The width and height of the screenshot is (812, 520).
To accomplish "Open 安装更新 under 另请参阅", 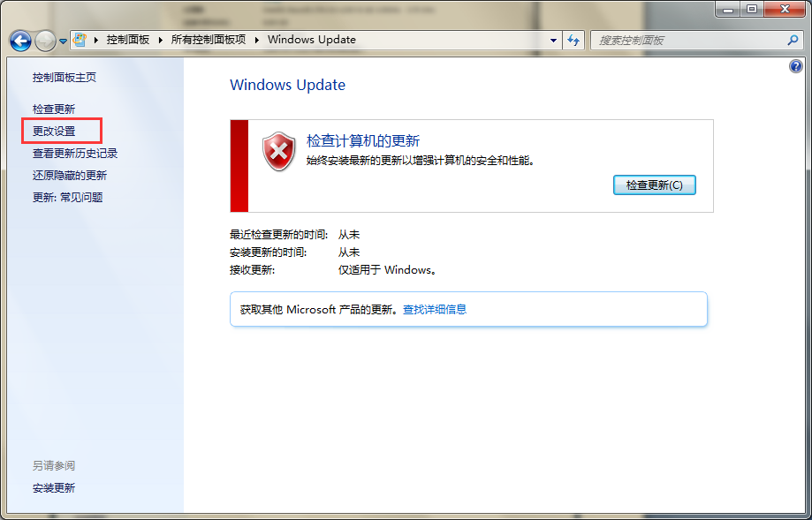I will tap(54, 488).
